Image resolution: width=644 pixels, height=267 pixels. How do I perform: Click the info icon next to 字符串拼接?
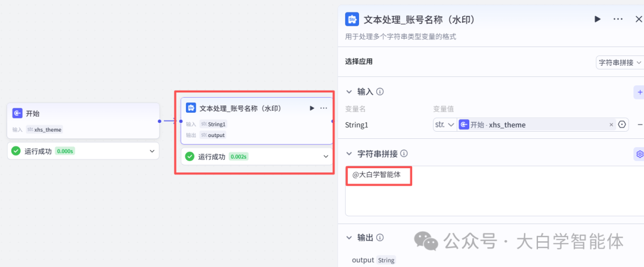(x=404, y=154)
